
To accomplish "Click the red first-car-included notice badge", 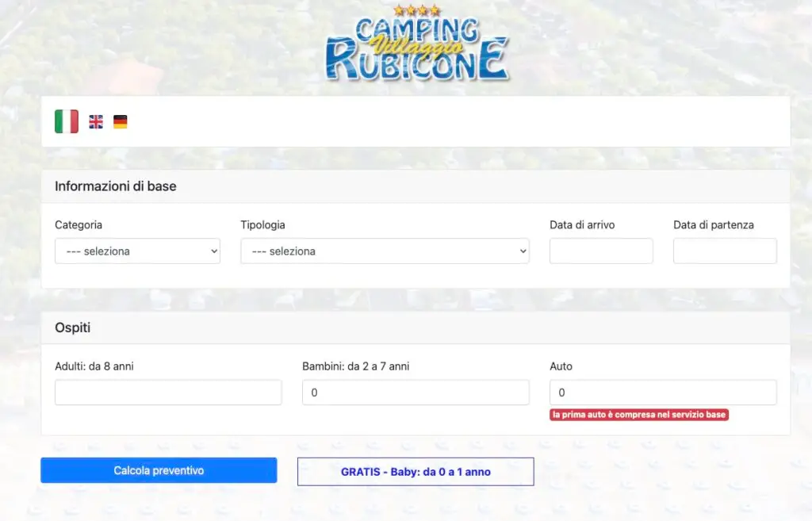I will pyautogui.click(x=639, y=415).
